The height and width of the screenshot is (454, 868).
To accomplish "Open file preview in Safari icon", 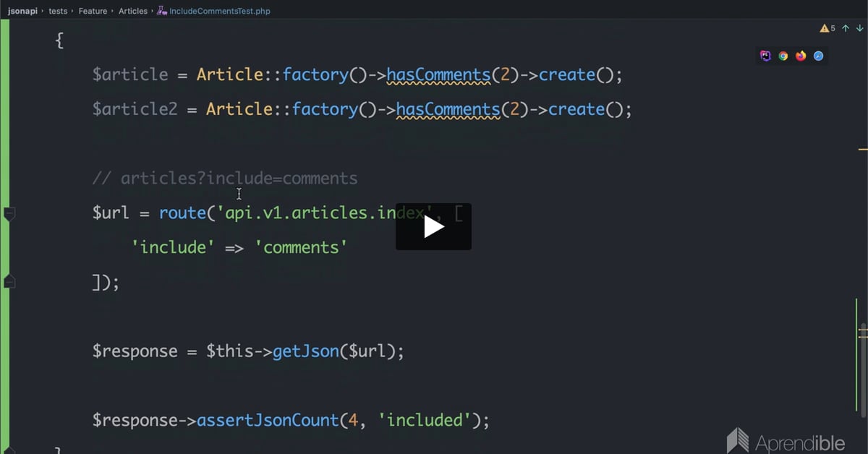I will 819,56.
